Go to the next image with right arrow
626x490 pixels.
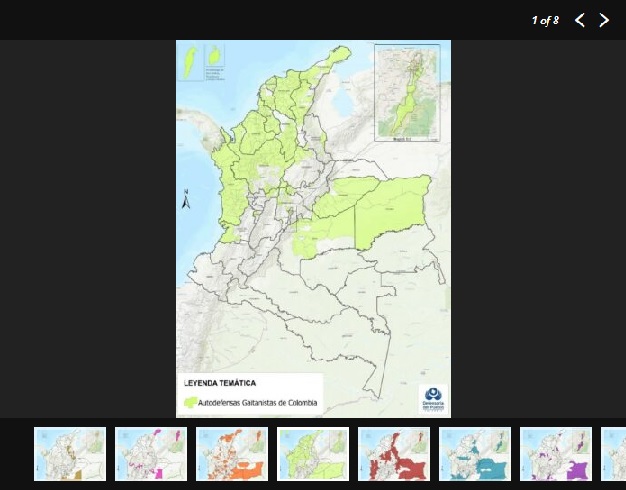click(604, 20)
